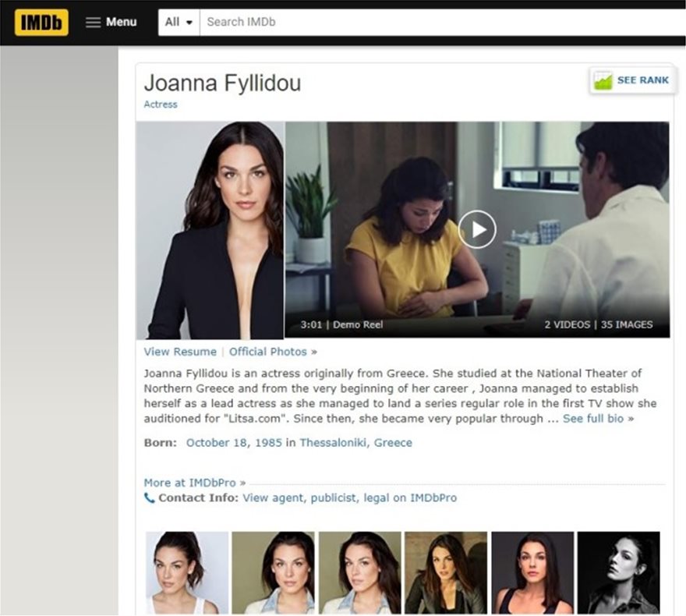Image resolution: width=686 pixels, height=616 pixels.
Task: Click View agent, publicist, legal on IMDbPro
Action: [349, 497]
